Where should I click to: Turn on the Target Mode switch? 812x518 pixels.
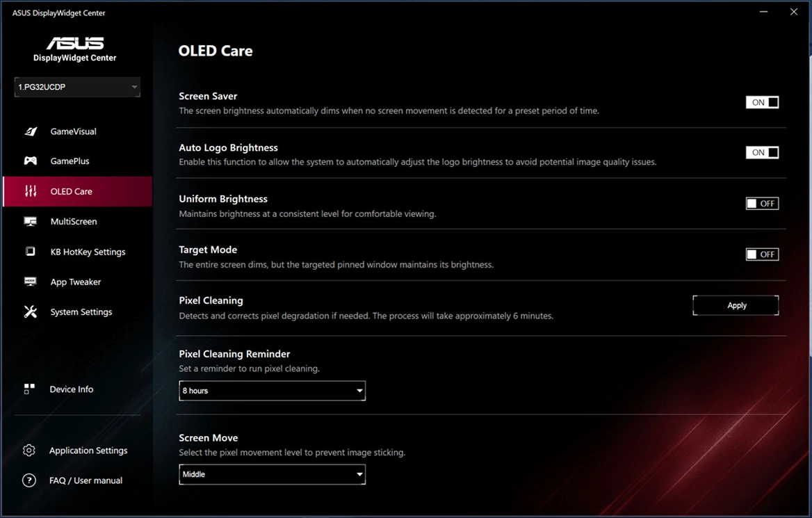(x=762, y=254)
